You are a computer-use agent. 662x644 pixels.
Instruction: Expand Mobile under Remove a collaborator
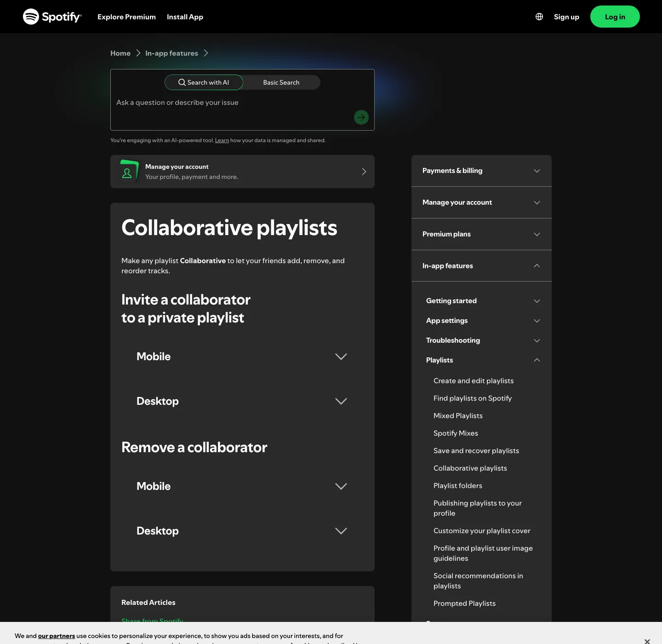click(242, 486)
